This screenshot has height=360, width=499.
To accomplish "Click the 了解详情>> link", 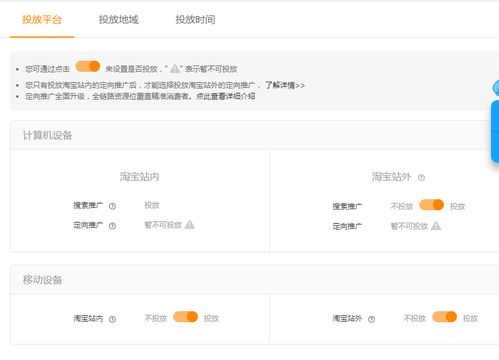I will click(285, 85).
